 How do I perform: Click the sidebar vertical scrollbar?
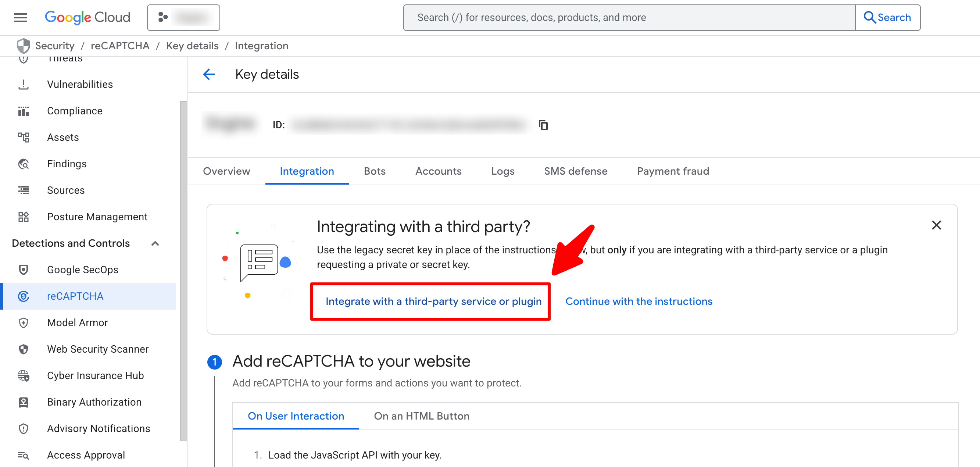183,270
